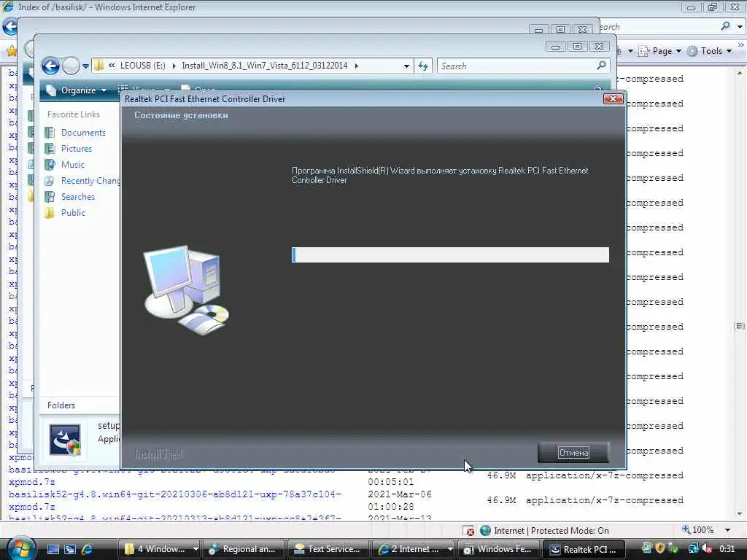This screenshot has width=747, height=560.
Task: Expand the arrow after LEOUSB (E:) breadcrumb
Action: (174, 66)
